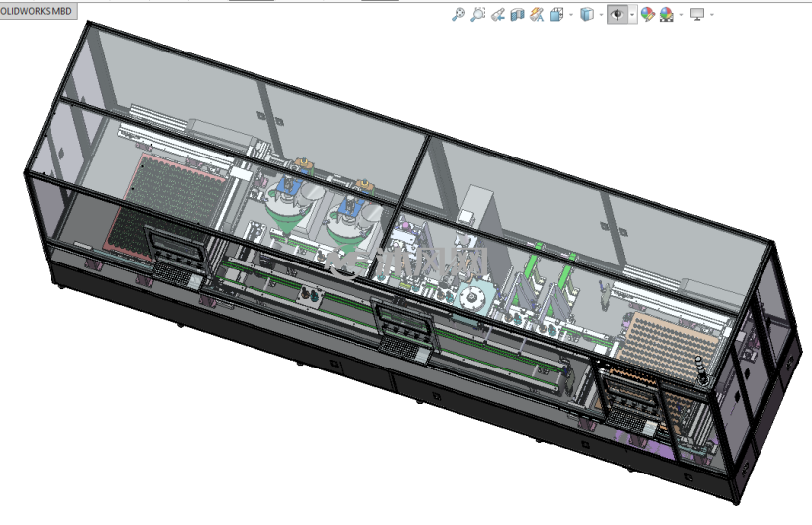The width and height of the screenshot is (812, 525).
Task: Click the View Orientation cube icon
Action: [557, 15]
